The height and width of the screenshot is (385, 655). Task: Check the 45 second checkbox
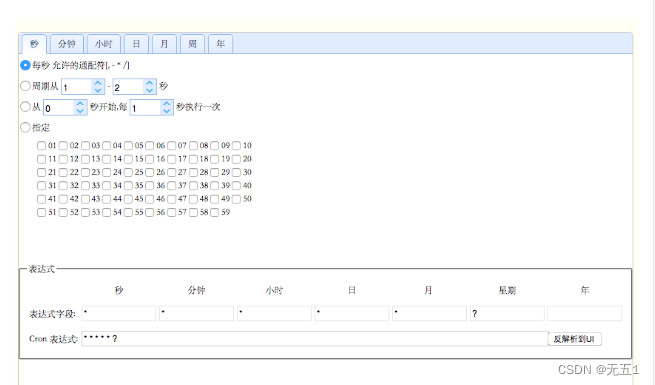128,199
